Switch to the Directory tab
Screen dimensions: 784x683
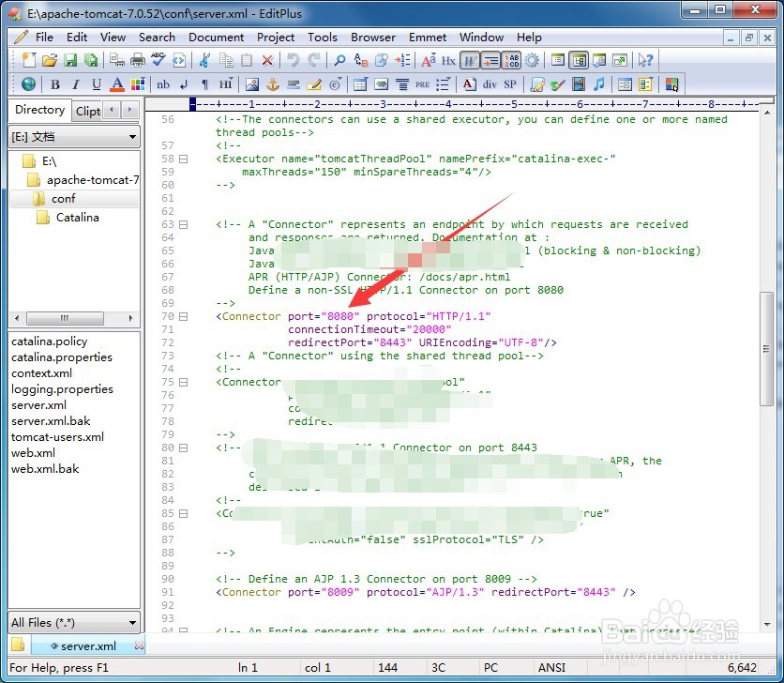point(40,110)
